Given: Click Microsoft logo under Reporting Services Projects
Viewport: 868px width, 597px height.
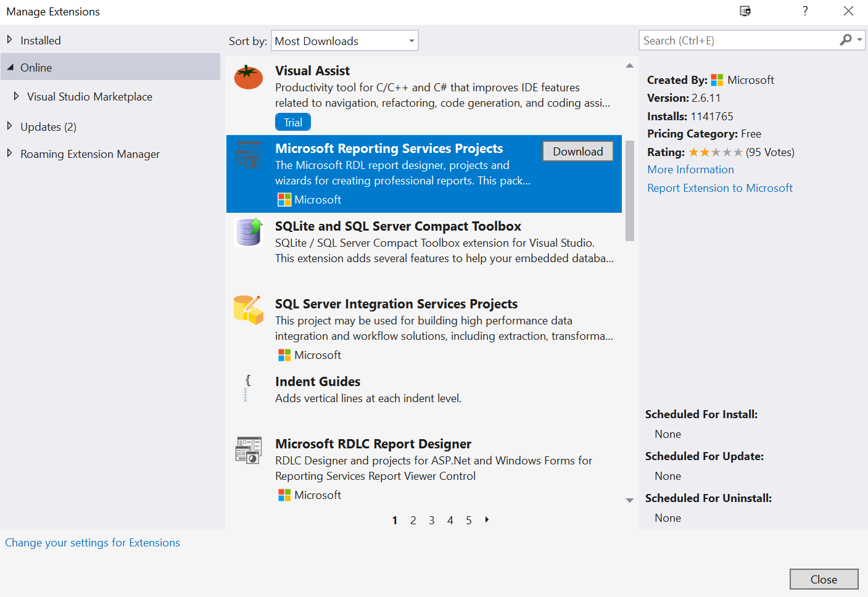Looking at the screenshot, I should 284,200.
